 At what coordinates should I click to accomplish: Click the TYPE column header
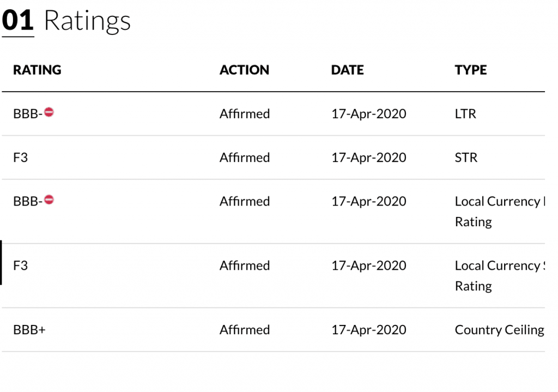tap(471, 70)
